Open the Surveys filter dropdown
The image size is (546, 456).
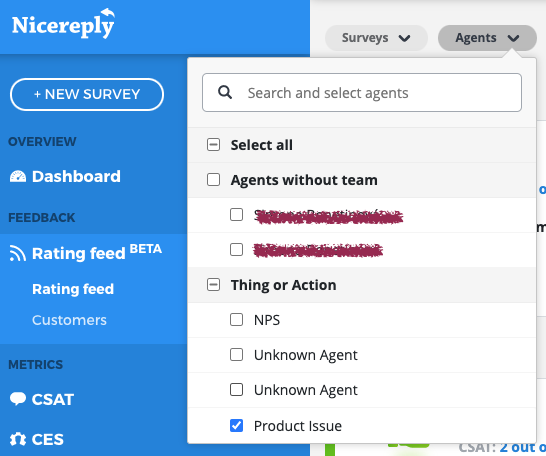(x=376, y=38)
